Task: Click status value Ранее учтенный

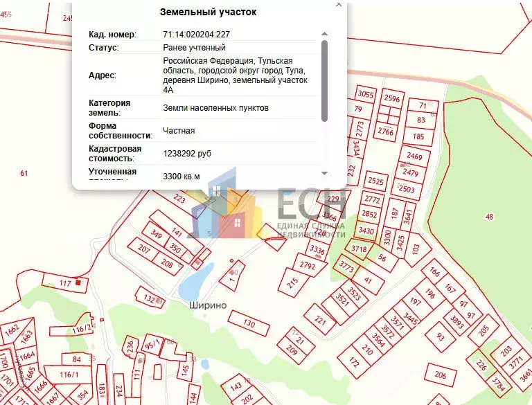Action: click(x=195, y=48)
